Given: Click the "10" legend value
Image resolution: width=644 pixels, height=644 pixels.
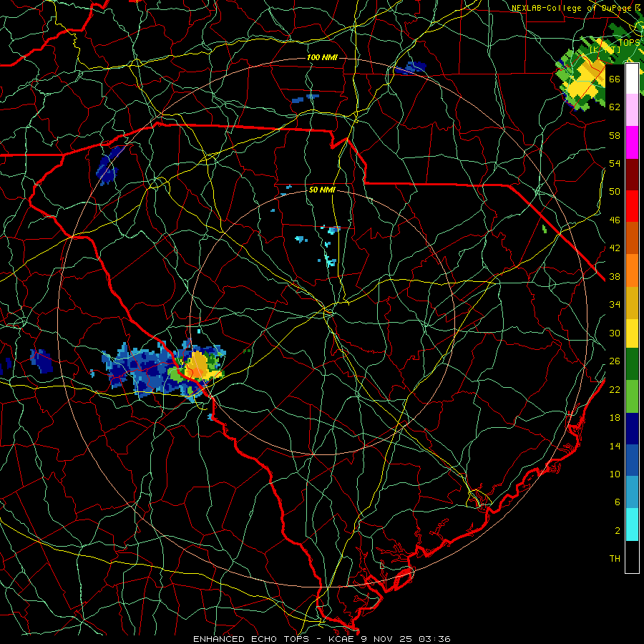Looking at the screenshot, I should point(615,474).
